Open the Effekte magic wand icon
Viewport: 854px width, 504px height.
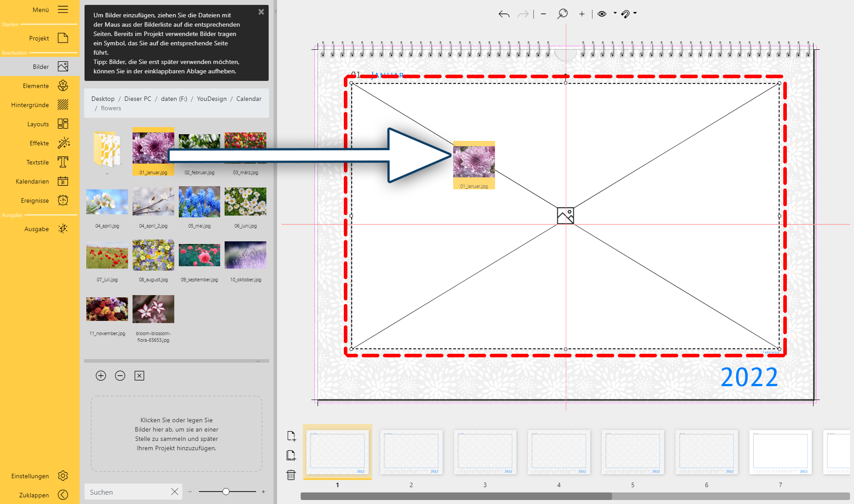pos(63,143)
